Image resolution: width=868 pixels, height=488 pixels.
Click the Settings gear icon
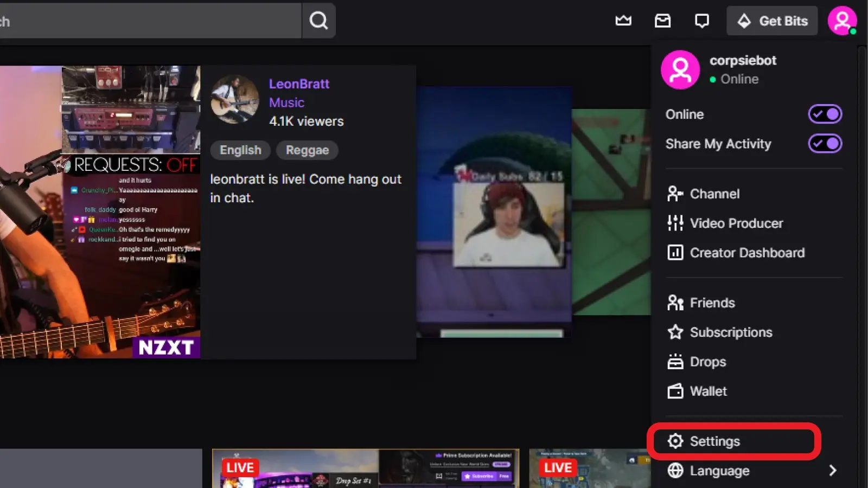[x=675, y=441]
